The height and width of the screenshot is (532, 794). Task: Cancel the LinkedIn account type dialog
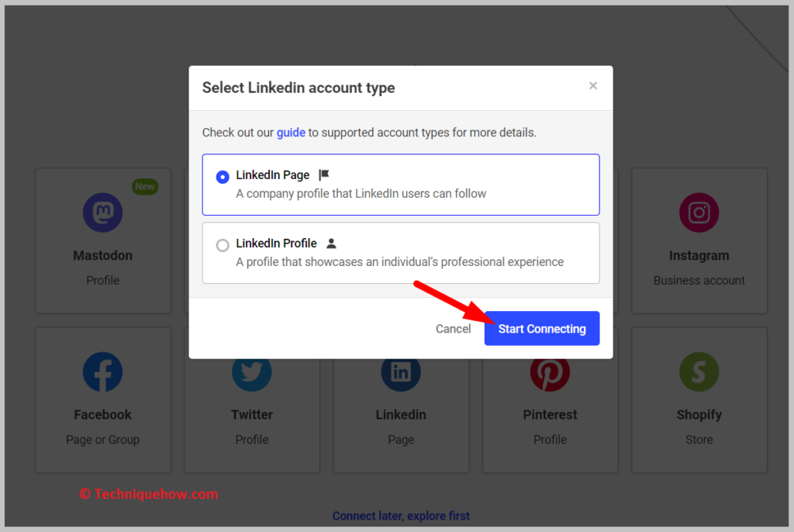[x=453, y=329]
